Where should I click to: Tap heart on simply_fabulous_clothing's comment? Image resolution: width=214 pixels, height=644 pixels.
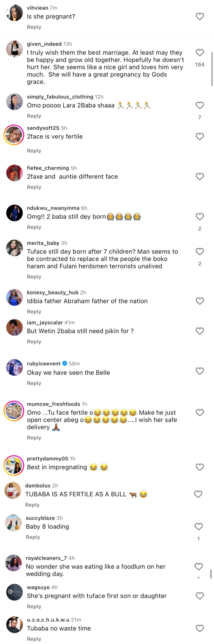click(200, 105)
